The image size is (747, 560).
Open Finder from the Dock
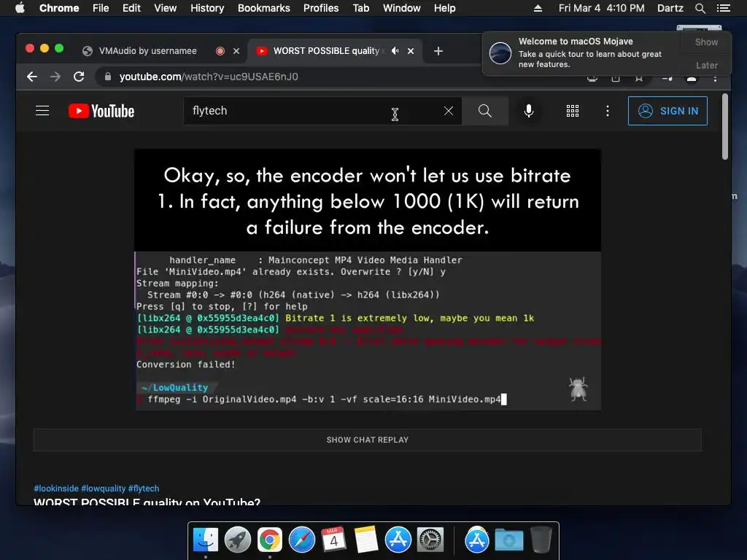tap(205, 540)
